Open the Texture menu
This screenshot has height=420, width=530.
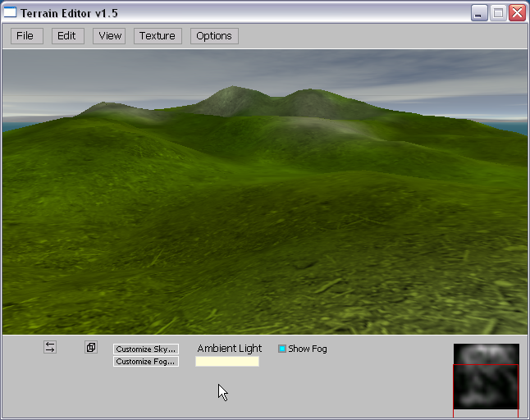pyautogui.click(x=158, y=36)
